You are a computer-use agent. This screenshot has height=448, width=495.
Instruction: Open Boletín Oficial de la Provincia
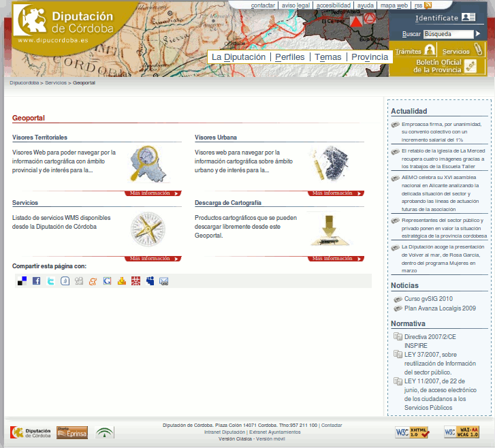click(445, 66)
